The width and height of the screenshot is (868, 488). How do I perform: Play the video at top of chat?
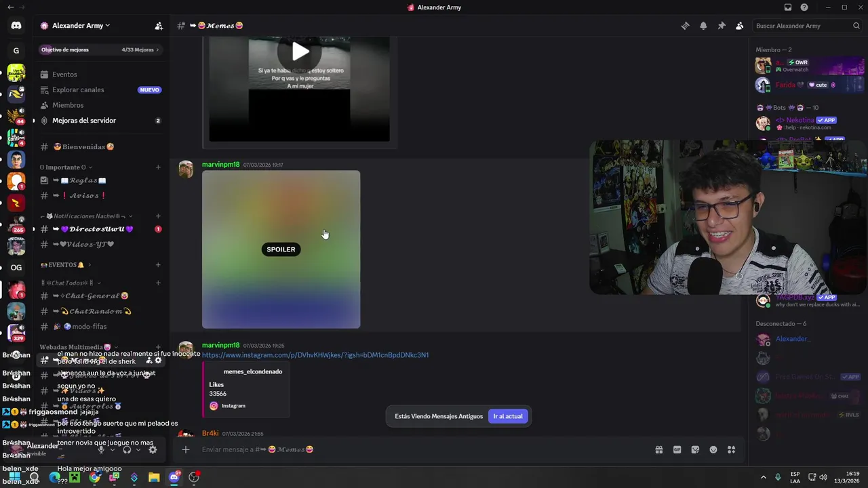[x=300, y=52]
